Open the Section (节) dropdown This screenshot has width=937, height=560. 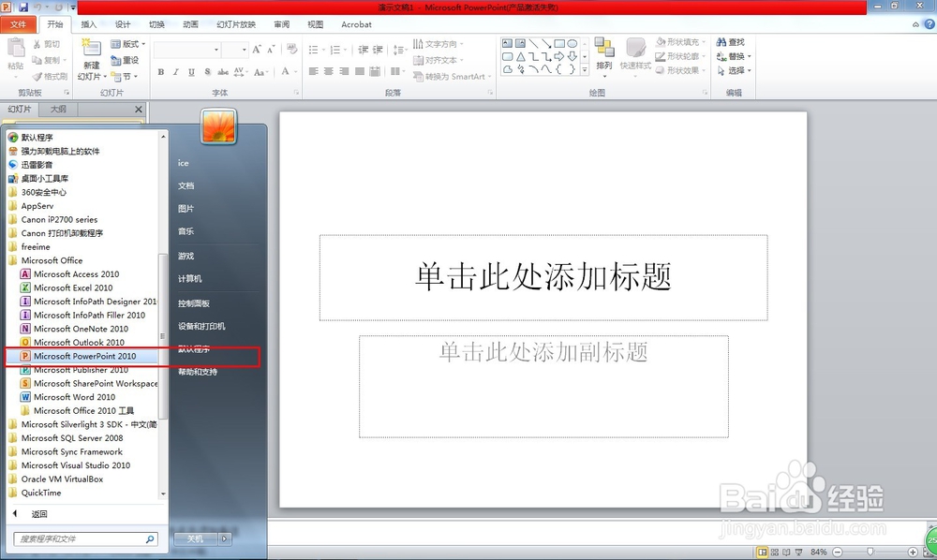pyautogui.click(x=125, y=77)
